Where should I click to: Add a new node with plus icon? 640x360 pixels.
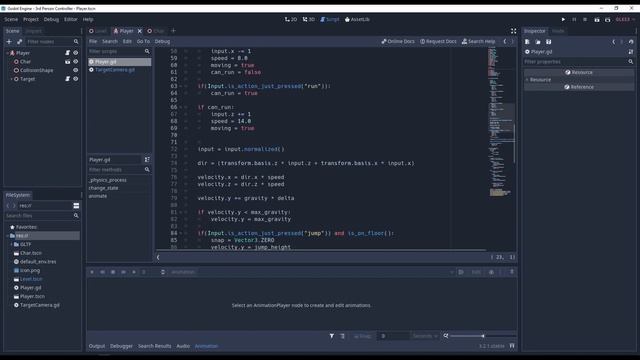9,42
